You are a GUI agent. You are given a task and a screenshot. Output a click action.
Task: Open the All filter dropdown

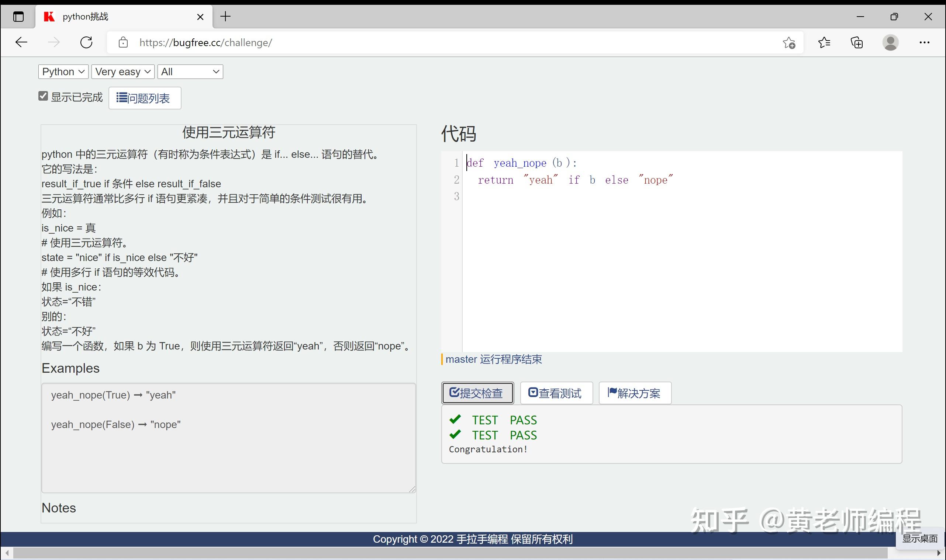(x=190, y=71)
